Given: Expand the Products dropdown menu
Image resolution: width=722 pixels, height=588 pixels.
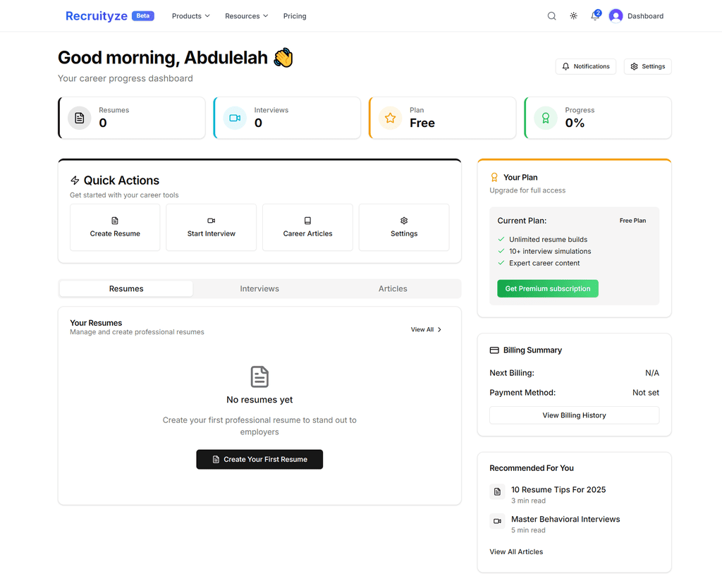Looking at the screenshot, I should pyautogui.click(x=191, y=16).
